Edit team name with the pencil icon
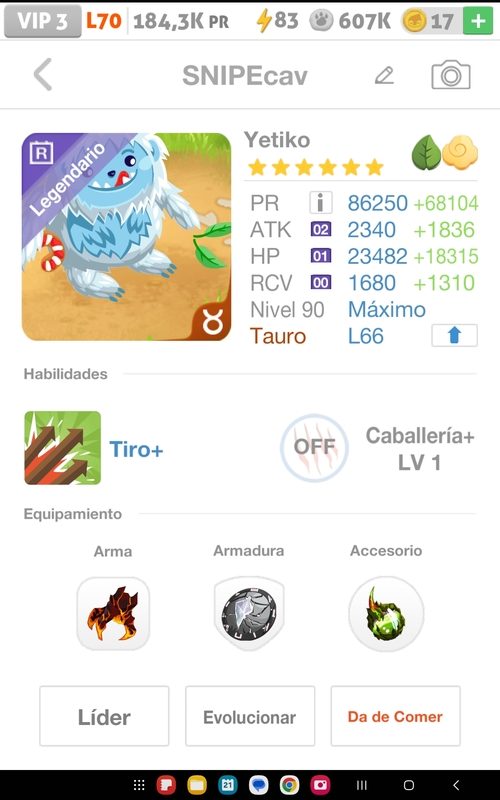 [384, 76]
